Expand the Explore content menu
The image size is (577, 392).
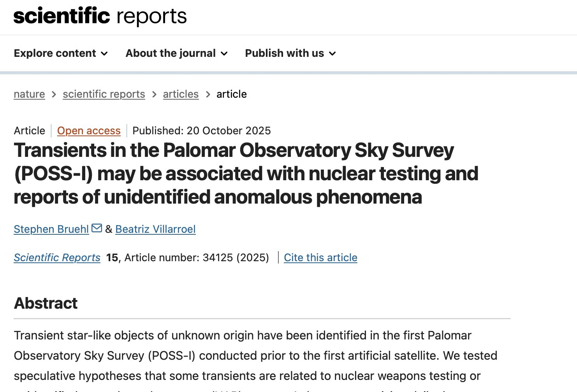[61, 53]
